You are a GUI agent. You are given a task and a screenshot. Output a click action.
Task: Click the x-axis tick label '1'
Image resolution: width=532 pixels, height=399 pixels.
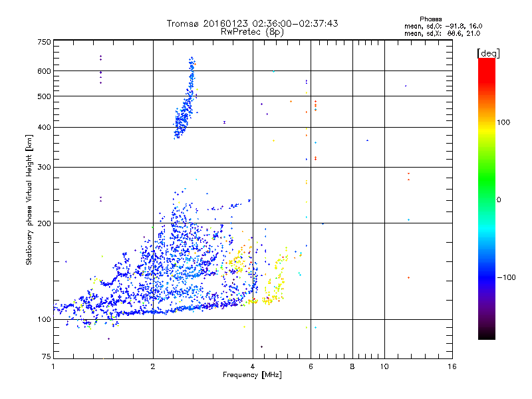[53, 366]
